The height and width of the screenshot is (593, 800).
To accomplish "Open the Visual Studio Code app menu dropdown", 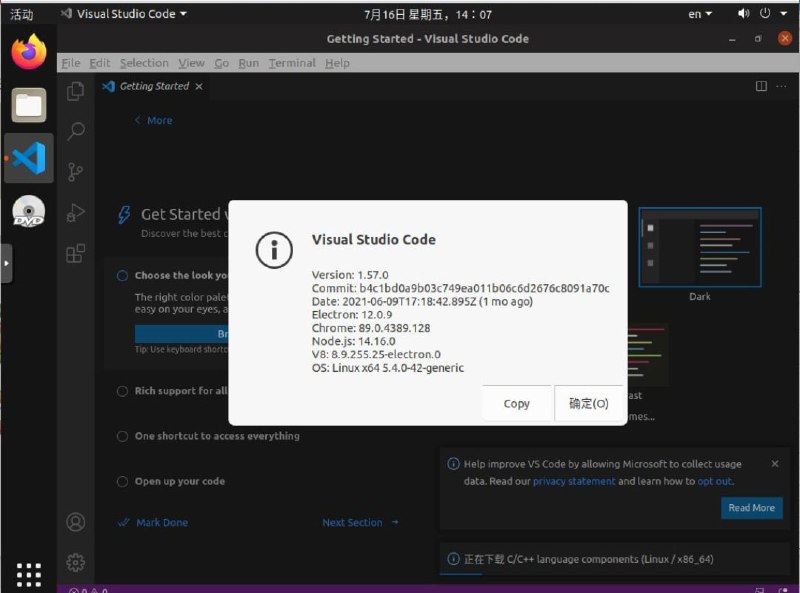I will click(123, 14).
